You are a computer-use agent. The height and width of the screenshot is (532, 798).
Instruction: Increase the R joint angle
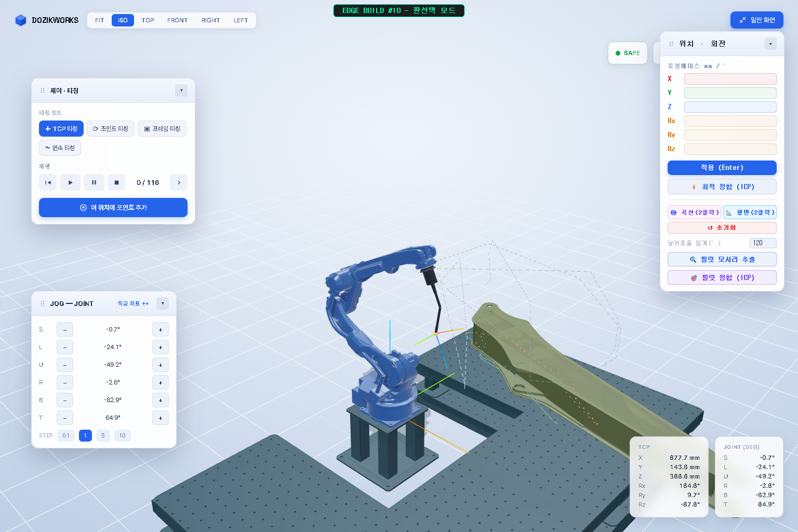pos(161,382)
